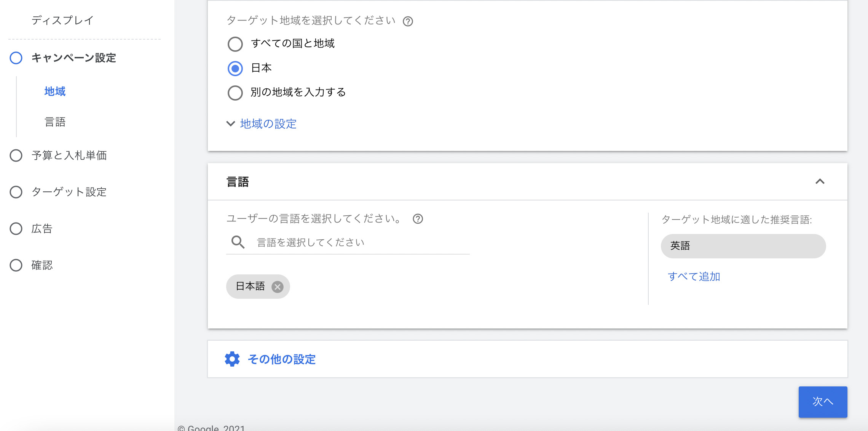This screenshot has width=868, height=431.
Task: Go to 言語 in the sidebar
Action: (x=55, y=122)
